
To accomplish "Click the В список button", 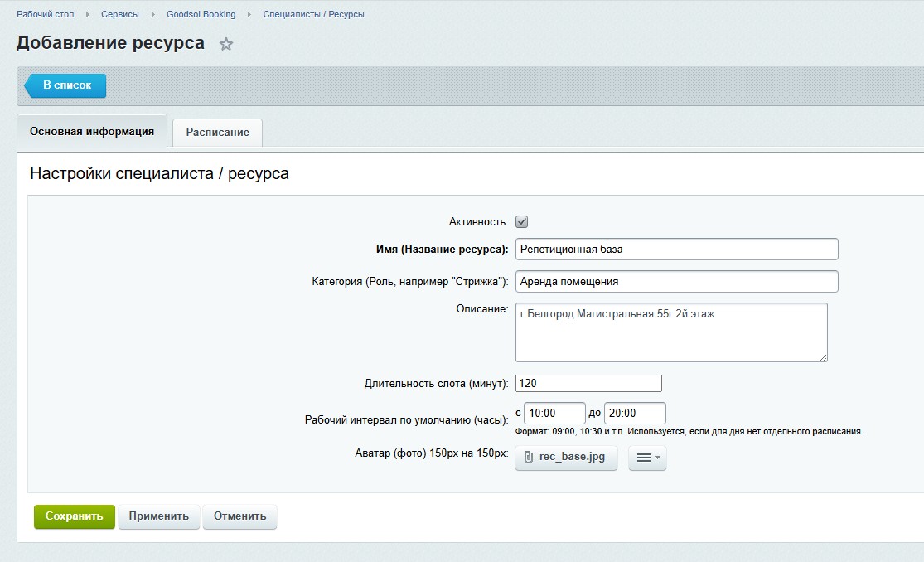I will (x=65, y=85).
